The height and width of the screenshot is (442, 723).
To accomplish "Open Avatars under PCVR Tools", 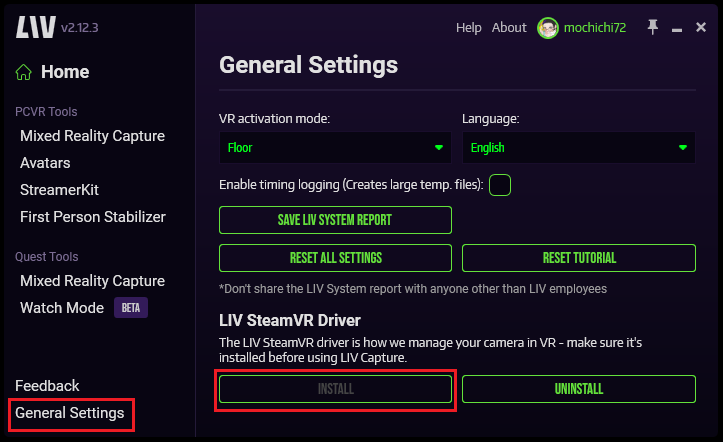I will pyautogui.click(x=45, y=162).
